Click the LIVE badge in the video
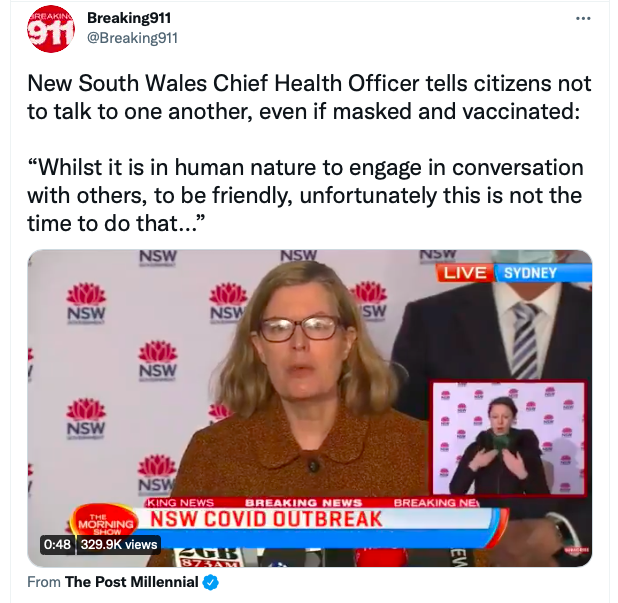618x603 pixels. click(x=465, y=273)
